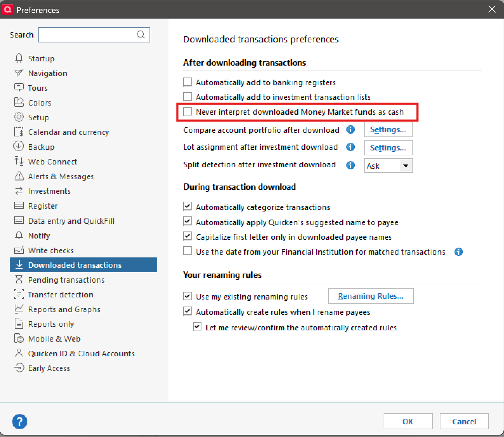Click the Web Connect arrows icon

pos(19,161)
